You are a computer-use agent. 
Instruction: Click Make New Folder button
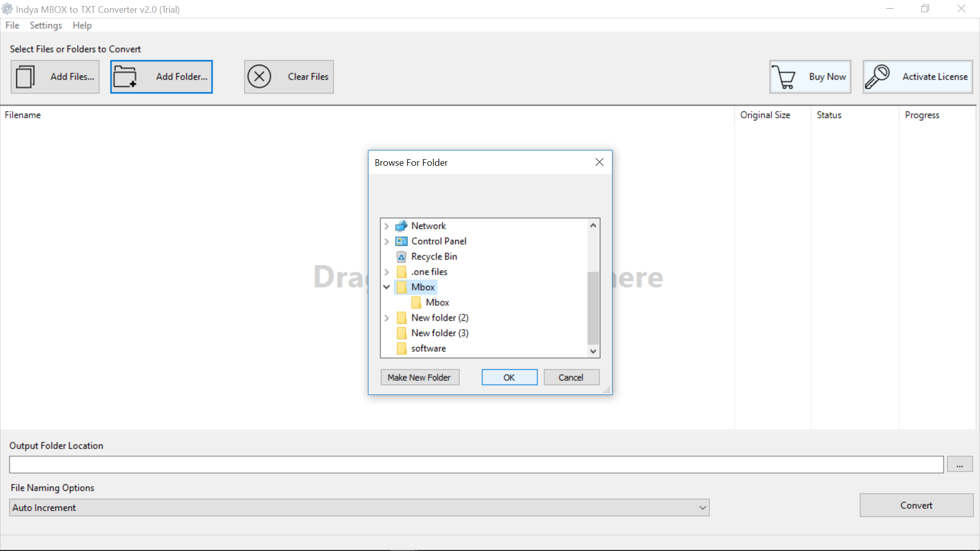click(x=420, y=377)
